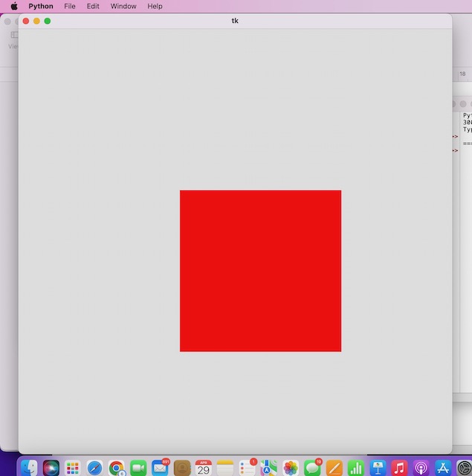Screen dimensions: 472x476
Task: Launch the Photos app from dock
Action: pos(291,468)
